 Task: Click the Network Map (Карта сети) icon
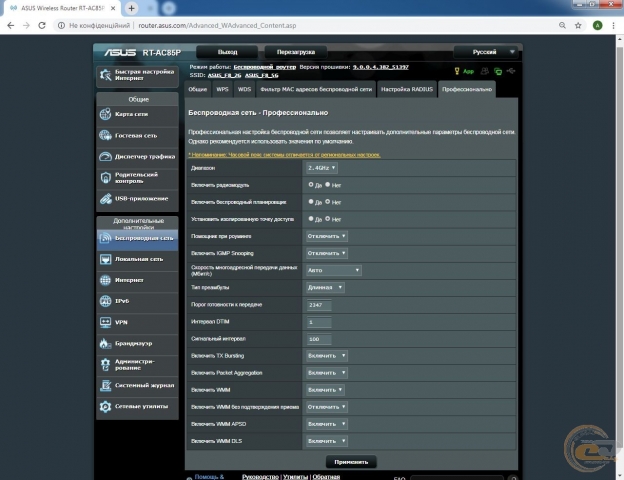click(105, 114)
